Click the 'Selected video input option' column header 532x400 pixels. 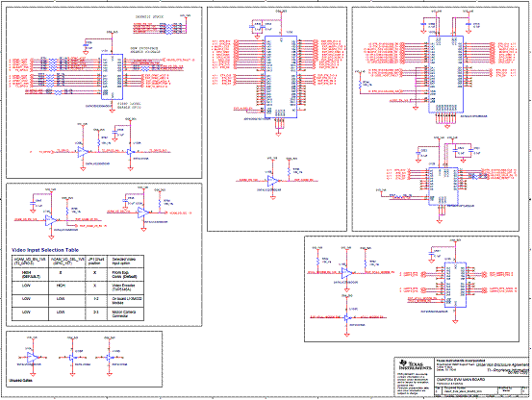coord(125,262)
